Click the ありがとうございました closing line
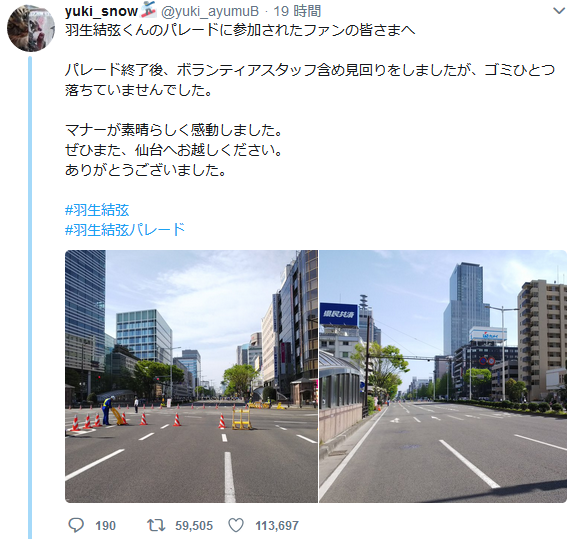 [146, 170]
